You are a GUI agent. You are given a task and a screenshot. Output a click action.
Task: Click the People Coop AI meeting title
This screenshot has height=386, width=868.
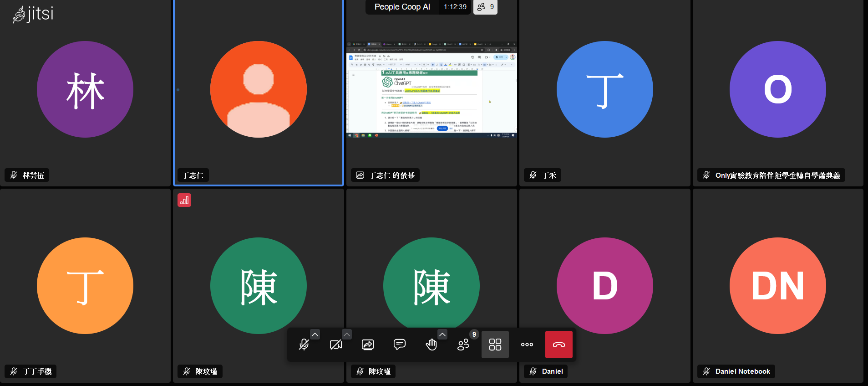point(402,7)
